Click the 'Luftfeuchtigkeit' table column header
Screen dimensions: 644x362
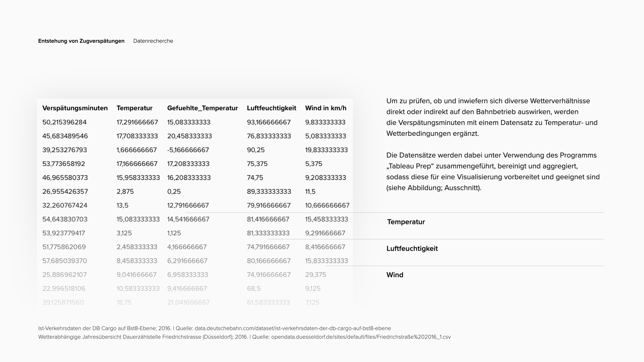(271, 108)
